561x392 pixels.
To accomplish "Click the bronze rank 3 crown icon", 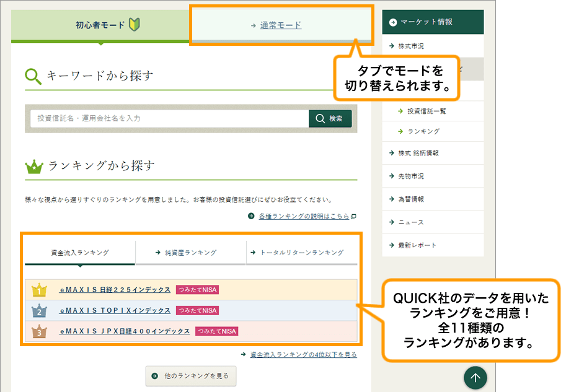I will 39,331.
